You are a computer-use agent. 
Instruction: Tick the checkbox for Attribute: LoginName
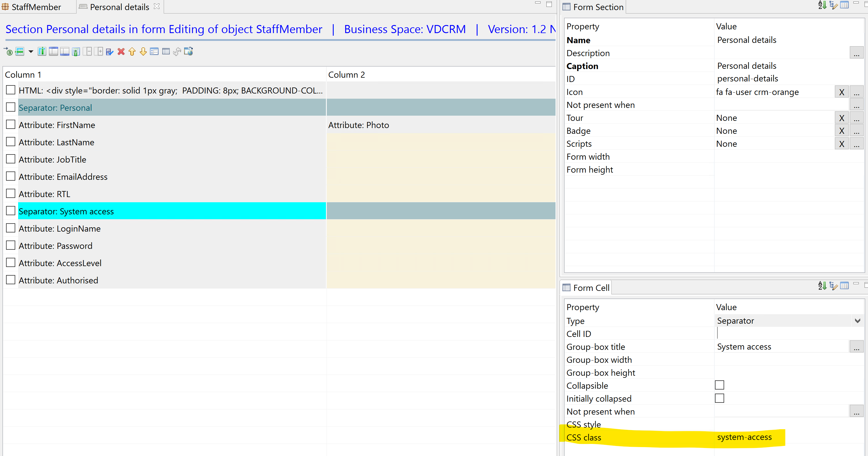click(11, 228)
